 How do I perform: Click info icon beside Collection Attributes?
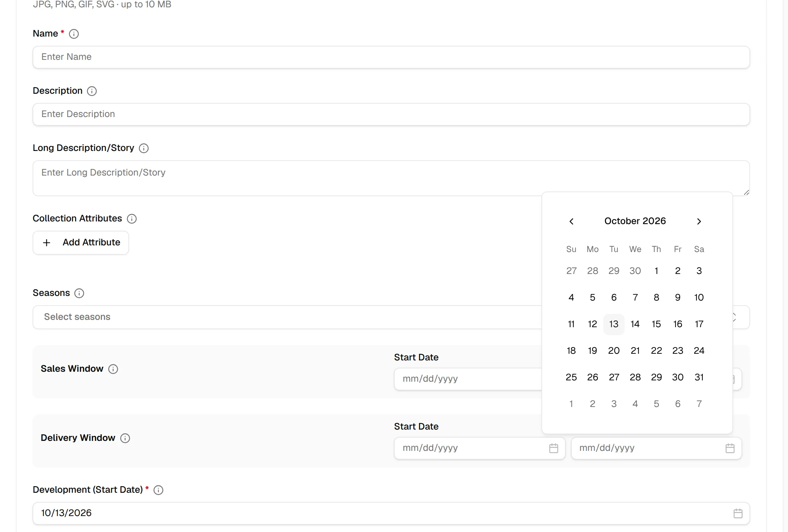(x=131, y=219)
